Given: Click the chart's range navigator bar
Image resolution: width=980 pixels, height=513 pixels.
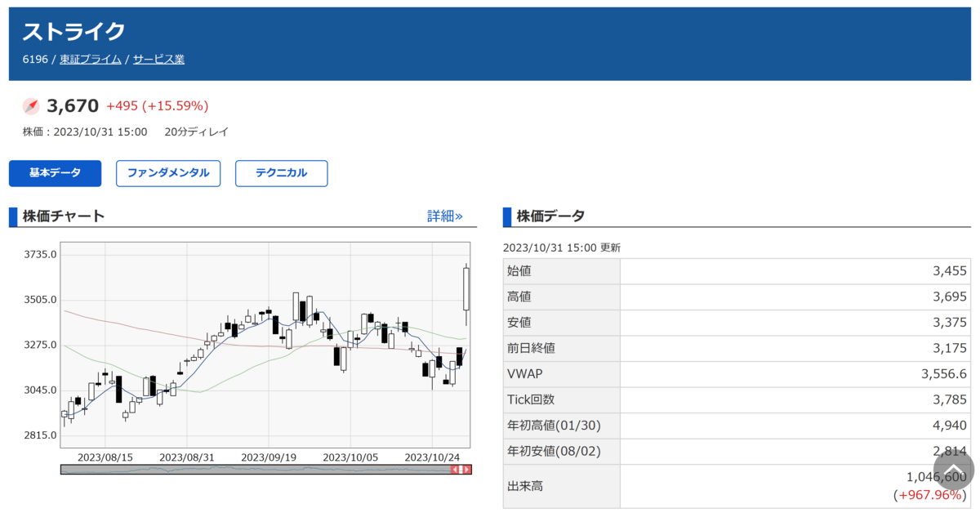Looking at the screenshot, I should tap(266, 470).
